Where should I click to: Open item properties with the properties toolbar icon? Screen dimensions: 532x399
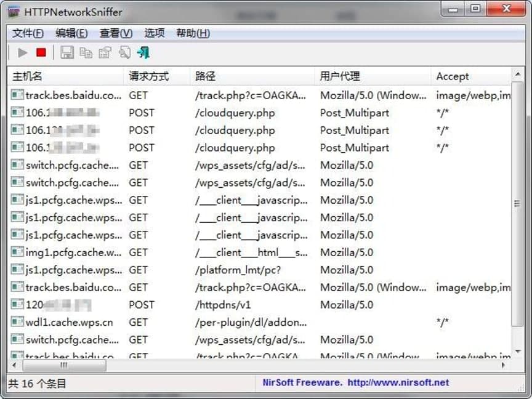tap(105, 53)
